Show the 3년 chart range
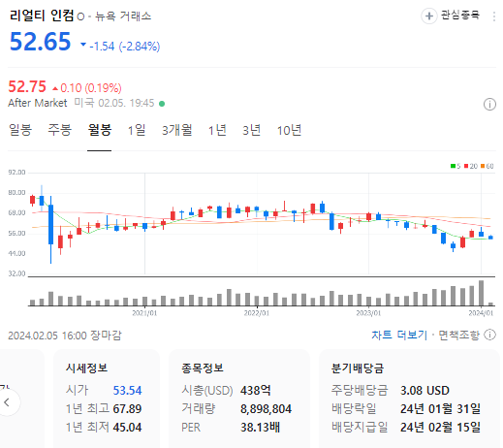This screenshot has height=448, width=503. (x=251, y=130)
